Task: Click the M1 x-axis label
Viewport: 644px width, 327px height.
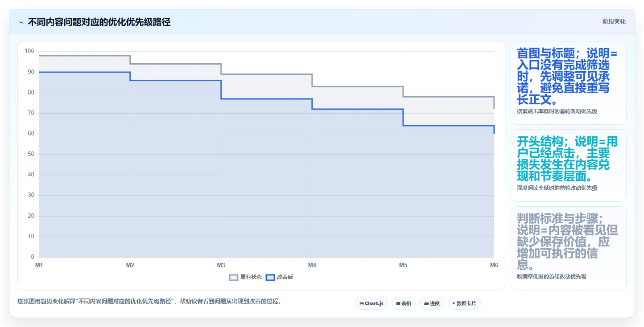Action: click(x=39, y=266)
